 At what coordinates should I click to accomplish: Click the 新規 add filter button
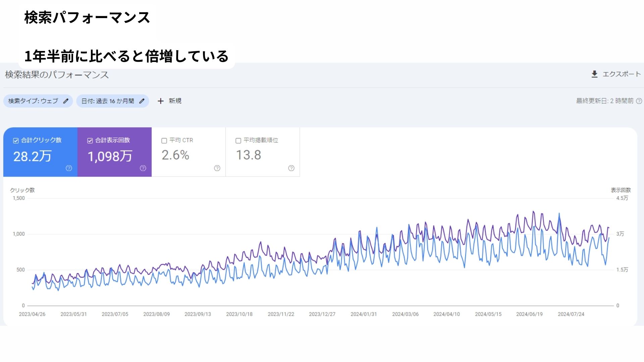click(175, 101)
